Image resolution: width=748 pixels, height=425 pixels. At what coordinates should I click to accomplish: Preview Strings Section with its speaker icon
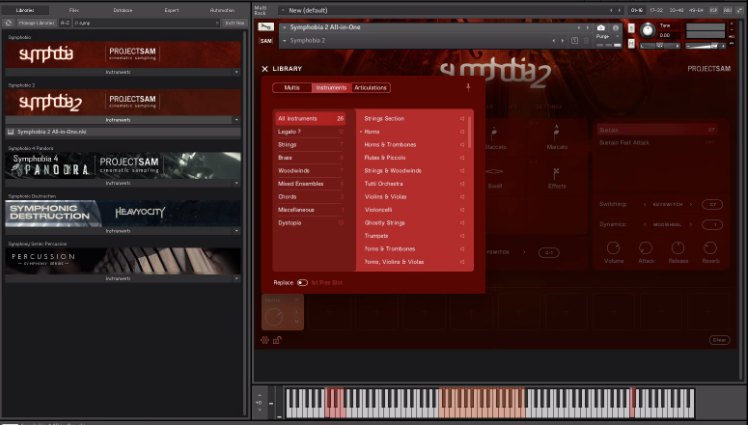pyautogui.click(x=462, y=118)
